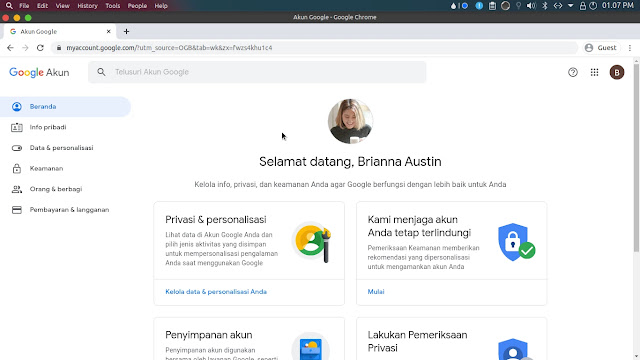Click the search magnifier in Google Akun
Image resolution: width=640 pixels, height=360 pixels.
pyautogui.click(x=101, y=72)
